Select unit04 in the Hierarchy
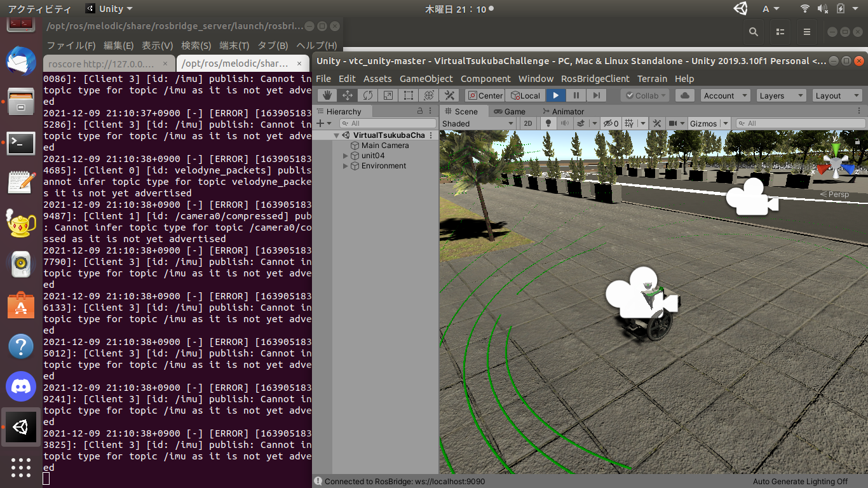 pyautogui.click(x=373, y=156)
